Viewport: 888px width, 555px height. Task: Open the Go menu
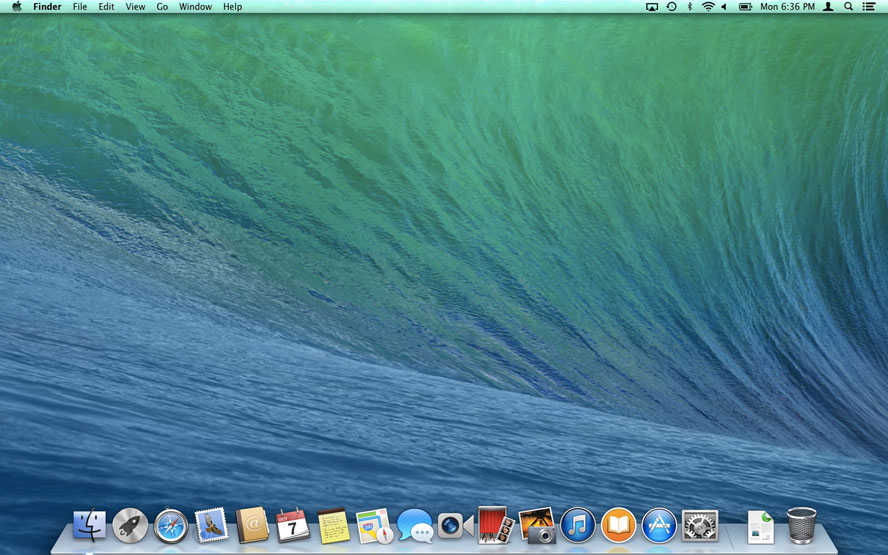pos(162,7)
